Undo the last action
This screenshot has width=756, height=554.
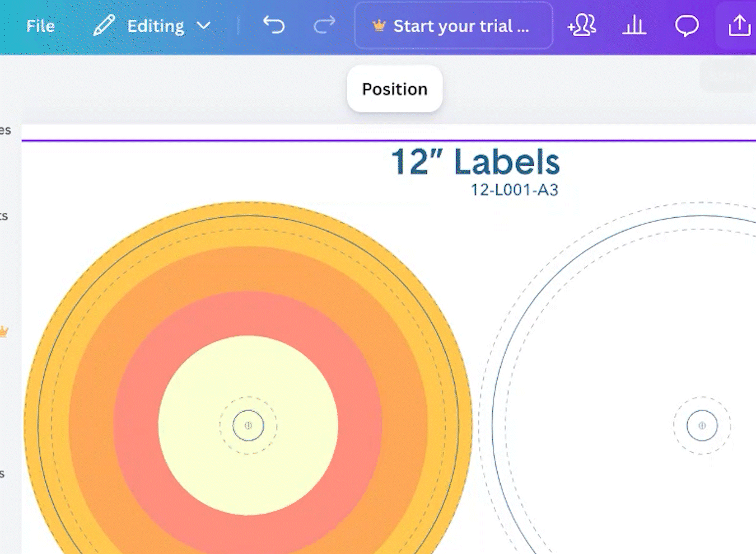coord(274,25)
